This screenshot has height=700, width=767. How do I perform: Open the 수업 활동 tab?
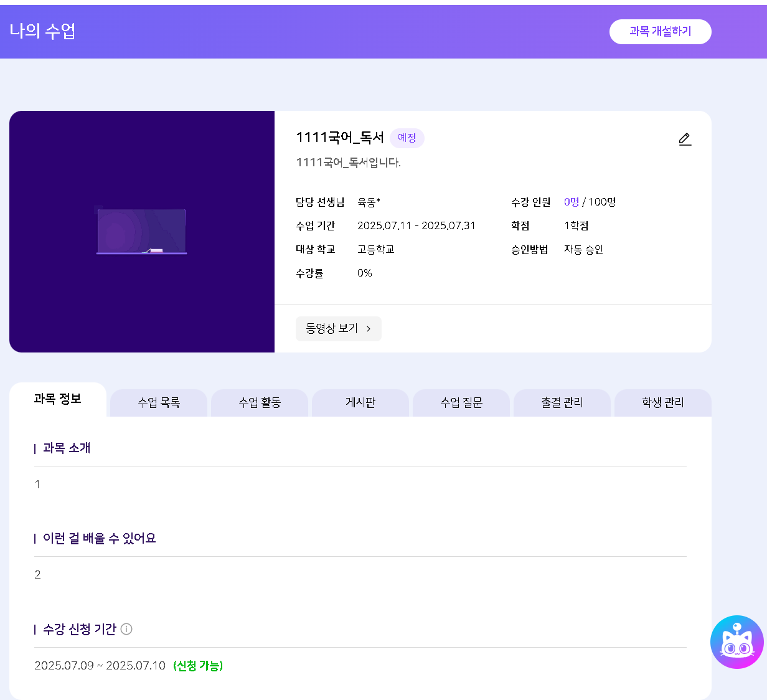[260, 403]
